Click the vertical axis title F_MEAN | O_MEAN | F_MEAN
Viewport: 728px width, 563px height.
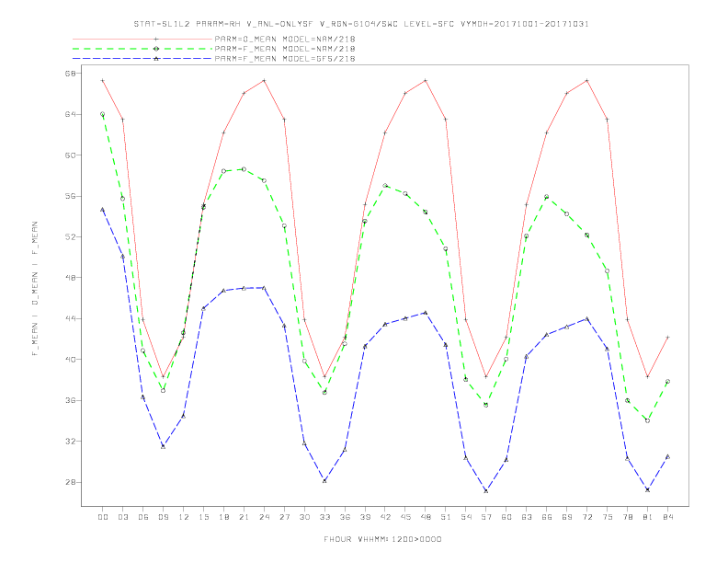pos(35,289)
